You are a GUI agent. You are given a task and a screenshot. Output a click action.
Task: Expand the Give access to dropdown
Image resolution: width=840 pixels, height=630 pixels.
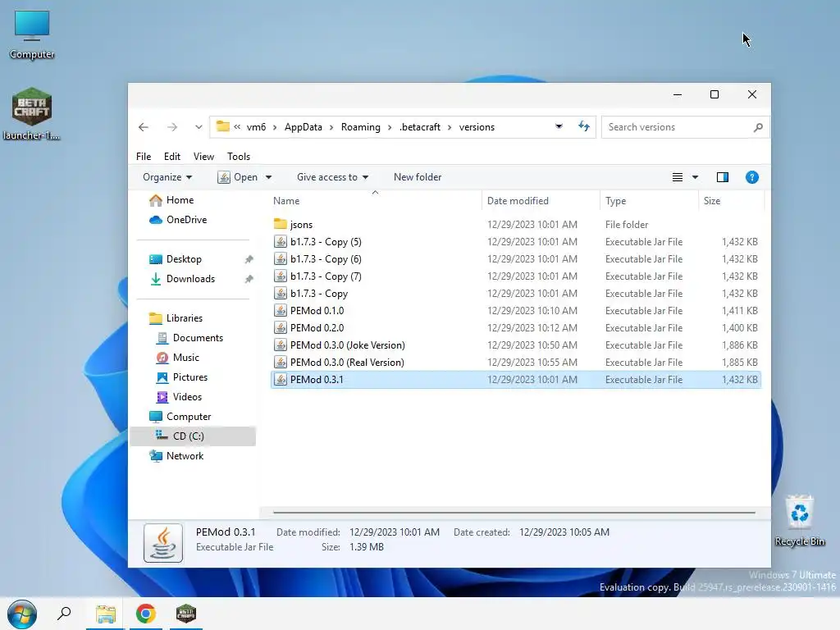(x=332, y=177)
